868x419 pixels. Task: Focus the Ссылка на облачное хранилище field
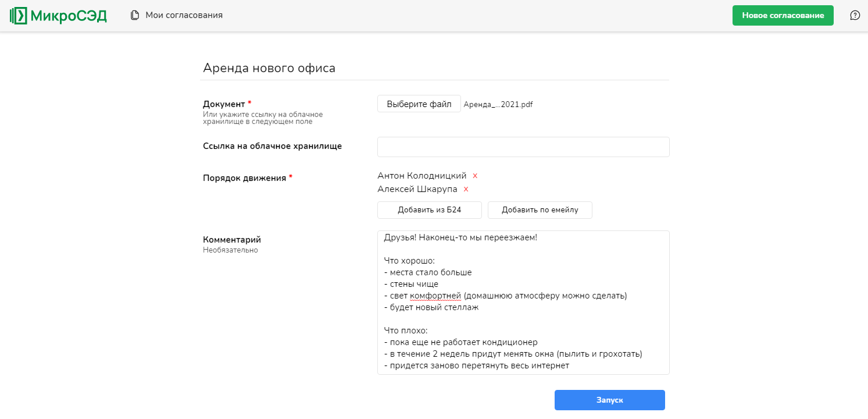click(x=523, y=147)
